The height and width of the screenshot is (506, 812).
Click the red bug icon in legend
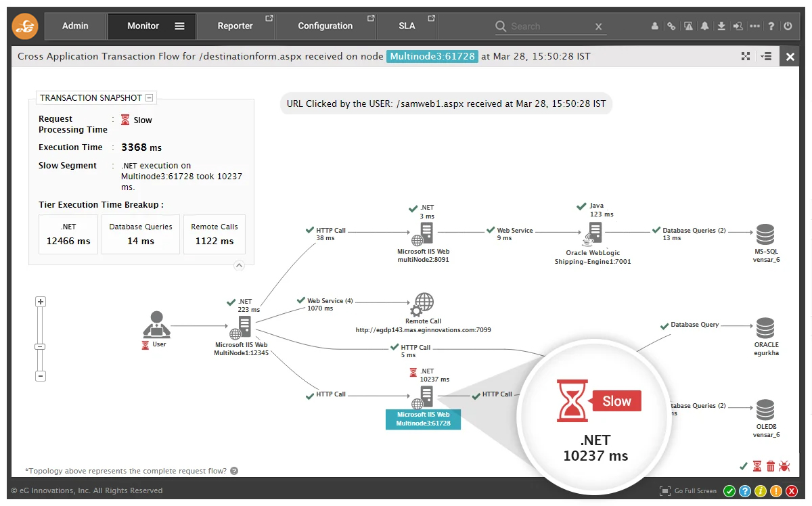(784, 466)
